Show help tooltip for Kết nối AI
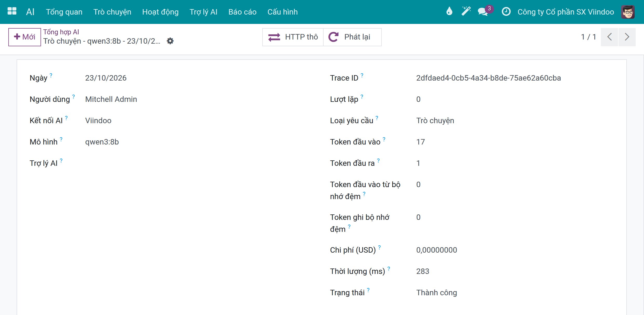 click(x=66, y=118)
